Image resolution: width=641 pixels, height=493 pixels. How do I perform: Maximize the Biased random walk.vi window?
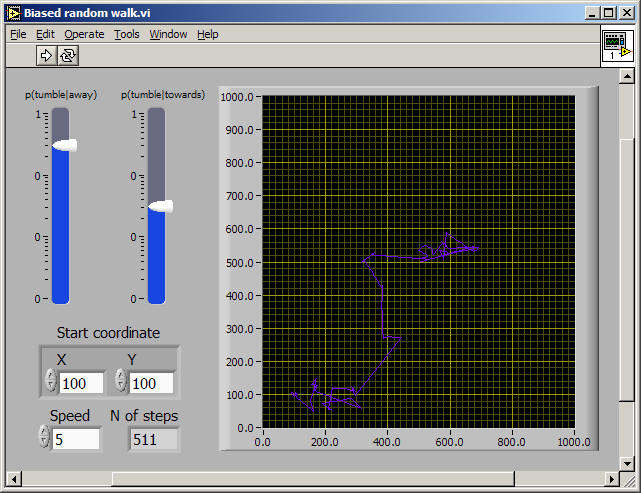pyautogui.click(x=608, y=13)
